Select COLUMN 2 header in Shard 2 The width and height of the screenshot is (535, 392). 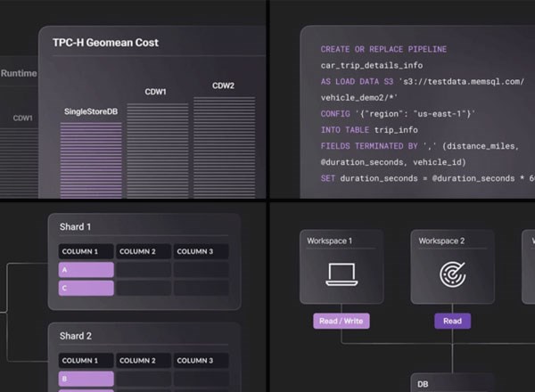(x=143, y=360)
